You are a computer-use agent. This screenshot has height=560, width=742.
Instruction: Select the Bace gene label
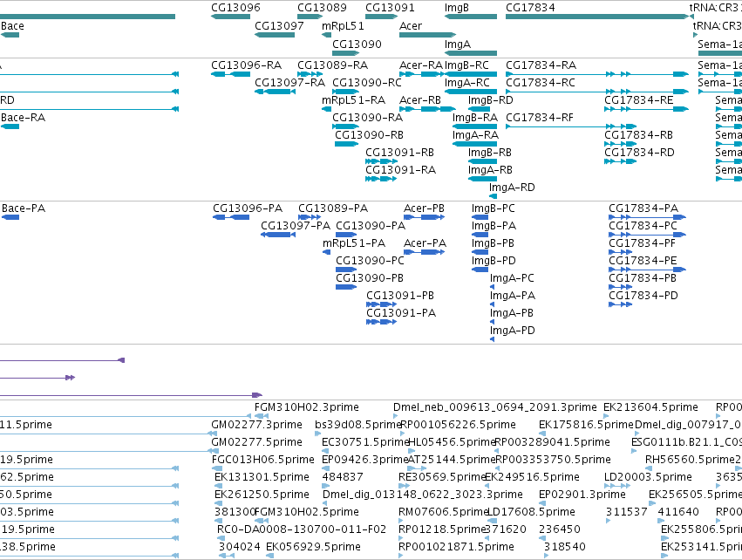click(x=12, y=25)
